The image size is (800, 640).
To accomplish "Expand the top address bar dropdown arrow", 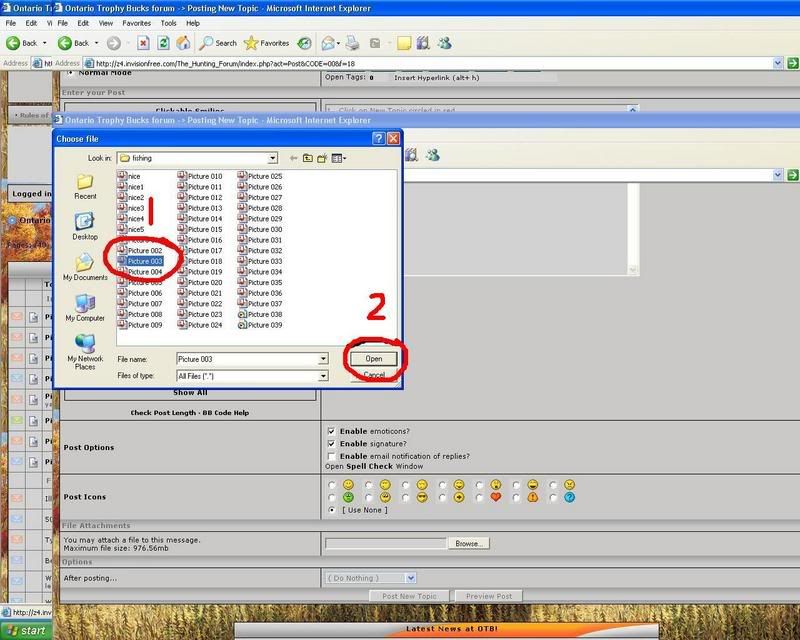I will (778, 63).
